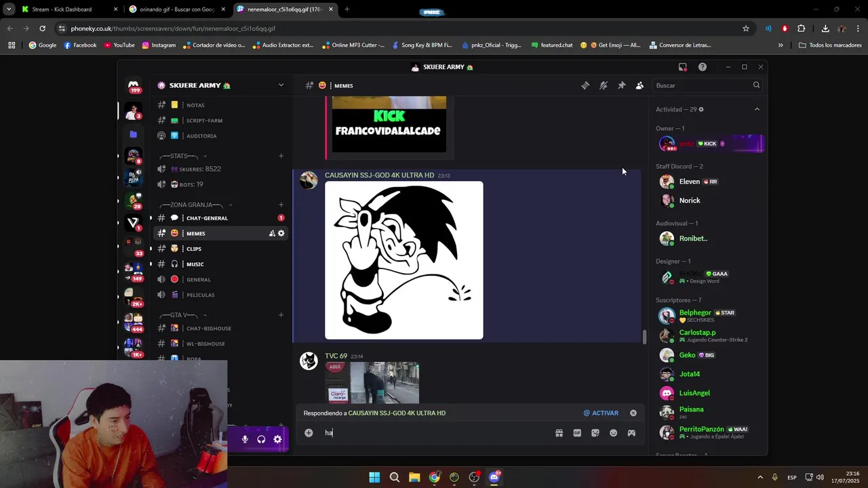
Task: Click Discord chat scrollbar thumb
Action: tap(644, 337)
